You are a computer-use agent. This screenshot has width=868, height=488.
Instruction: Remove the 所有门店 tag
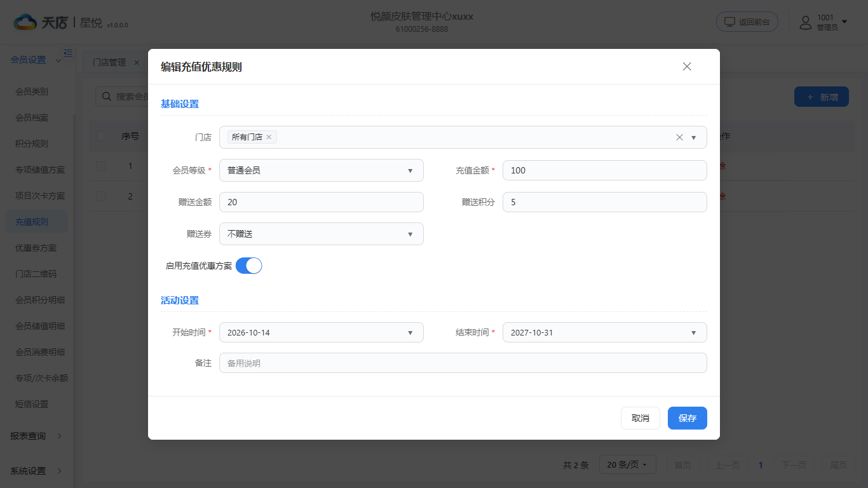point(269,137)
